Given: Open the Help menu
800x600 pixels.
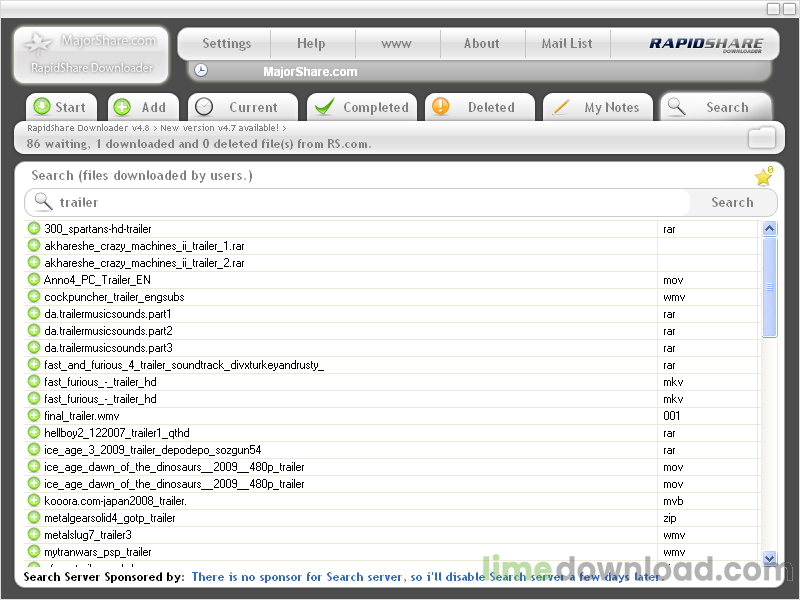Looking at the screenshot, I should (x=311, y=43).
